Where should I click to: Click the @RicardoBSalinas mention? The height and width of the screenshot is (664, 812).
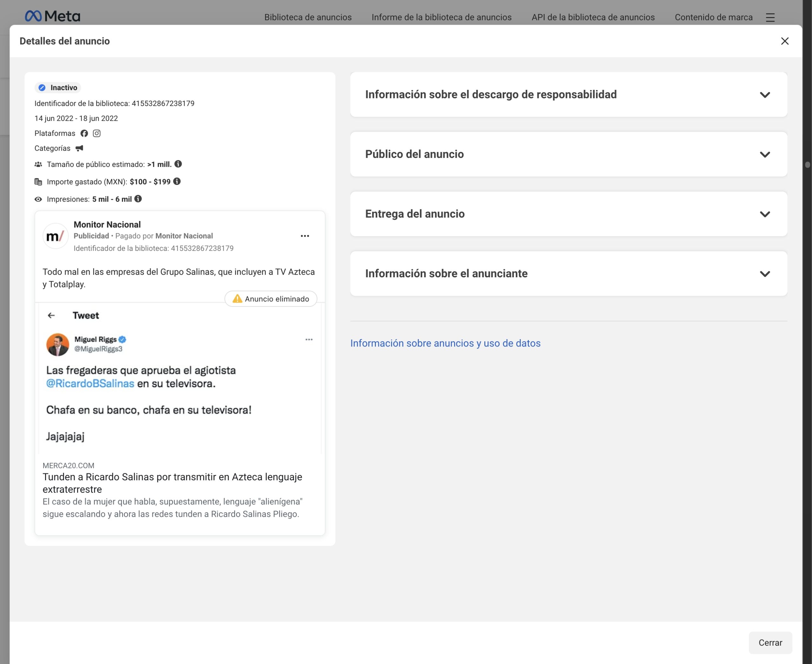[90, 384]
